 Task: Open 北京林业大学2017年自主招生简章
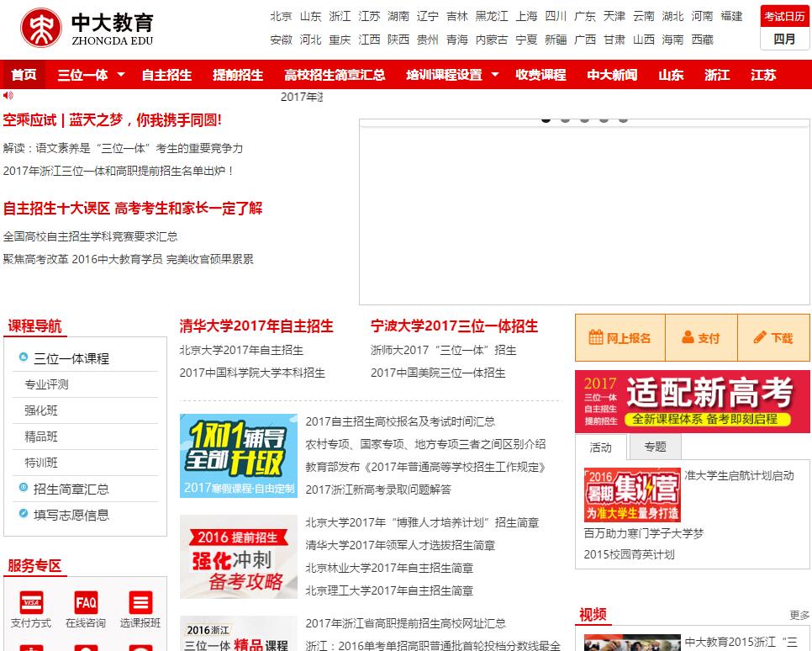389,568
